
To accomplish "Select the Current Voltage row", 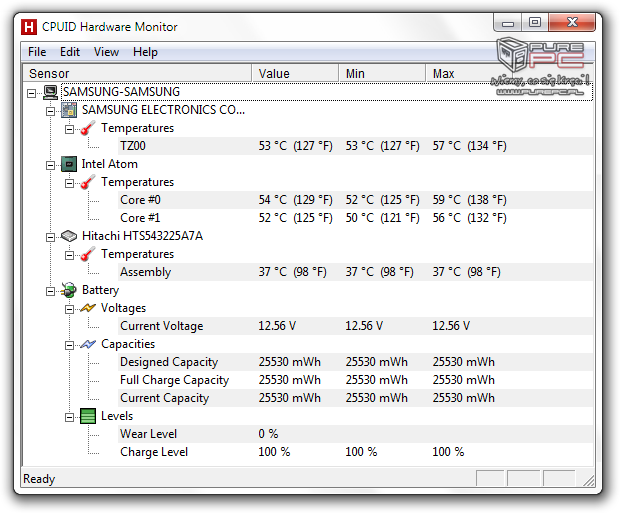I will pos(356,326).
